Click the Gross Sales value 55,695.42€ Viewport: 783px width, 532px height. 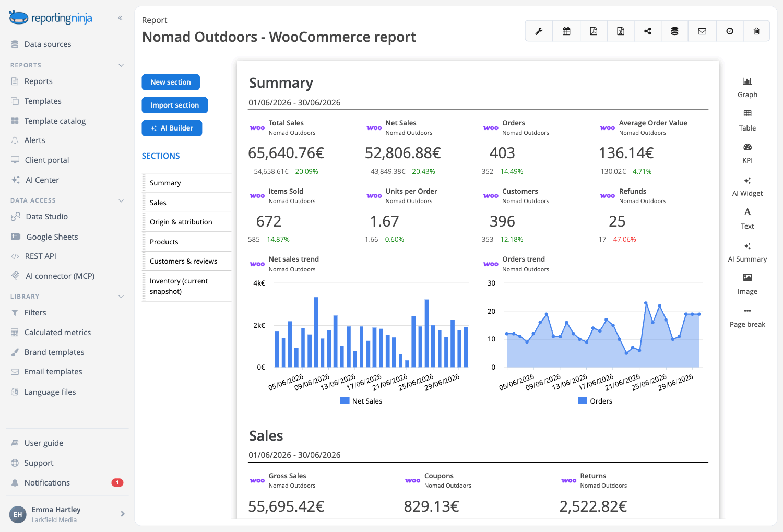click(286, 506)
